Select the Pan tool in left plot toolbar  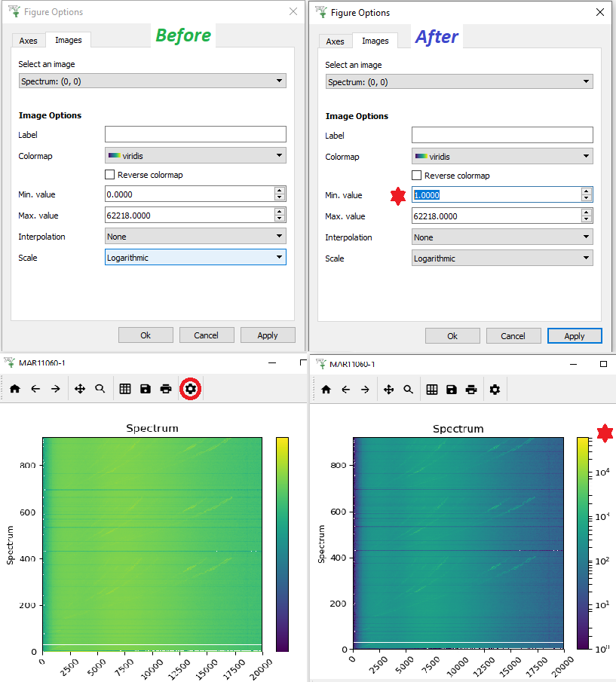pyautogui.click(x=80, y=389)
